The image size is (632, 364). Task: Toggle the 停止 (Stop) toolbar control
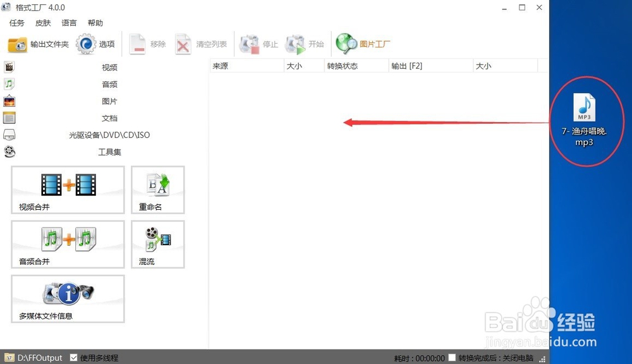tap(260, 44)
